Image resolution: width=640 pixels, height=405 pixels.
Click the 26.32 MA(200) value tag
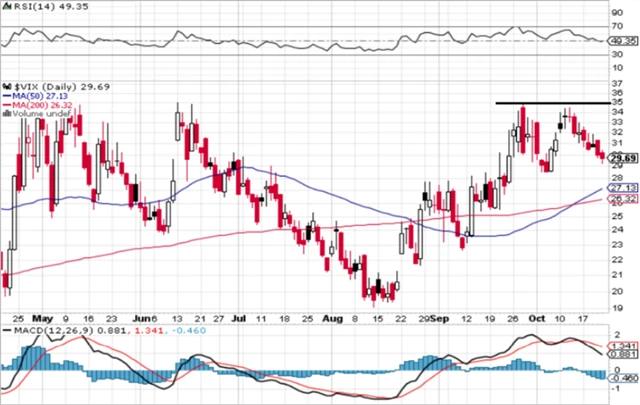622,199
